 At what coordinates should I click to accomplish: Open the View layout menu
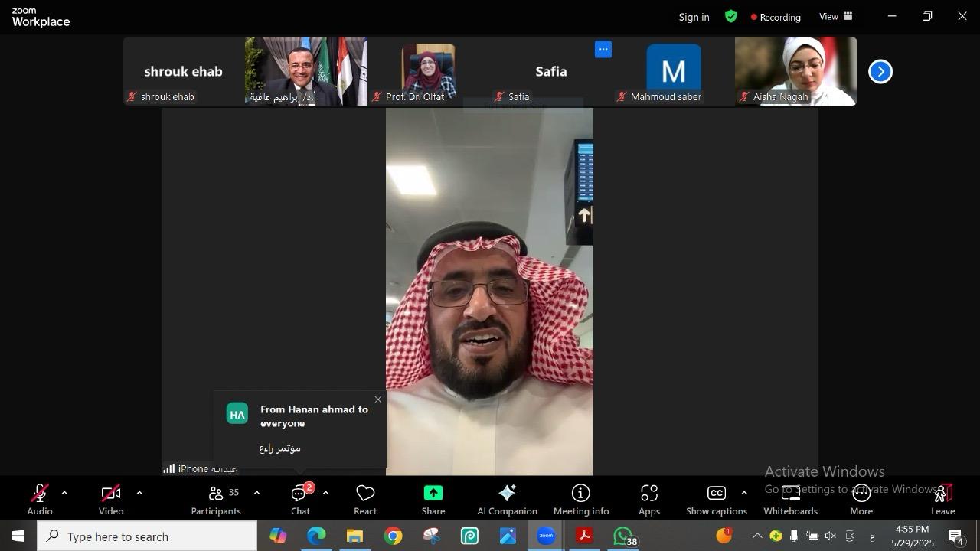coord(836,16)
